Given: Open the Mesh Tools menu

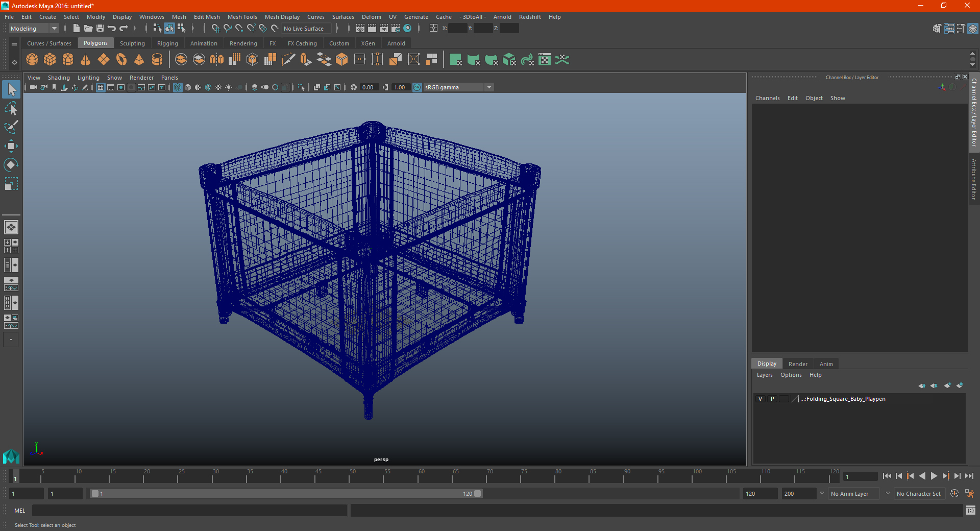Looking at the screenshot, I should [x=242, y=17].
